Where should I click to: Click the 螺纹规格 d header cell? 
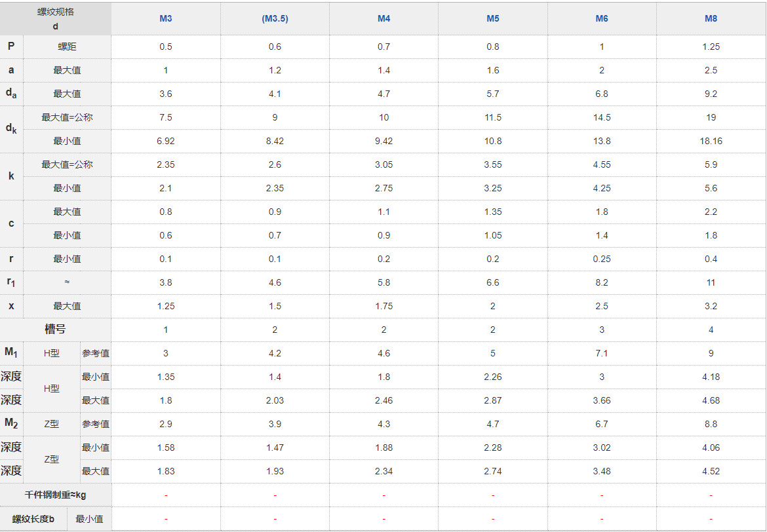(x=56, y=19)
